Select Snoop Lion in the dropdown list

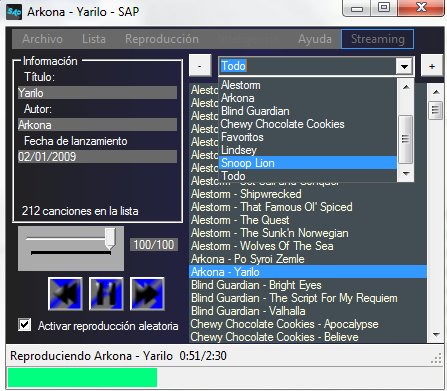pyautogui.click(x=308, y=163)
